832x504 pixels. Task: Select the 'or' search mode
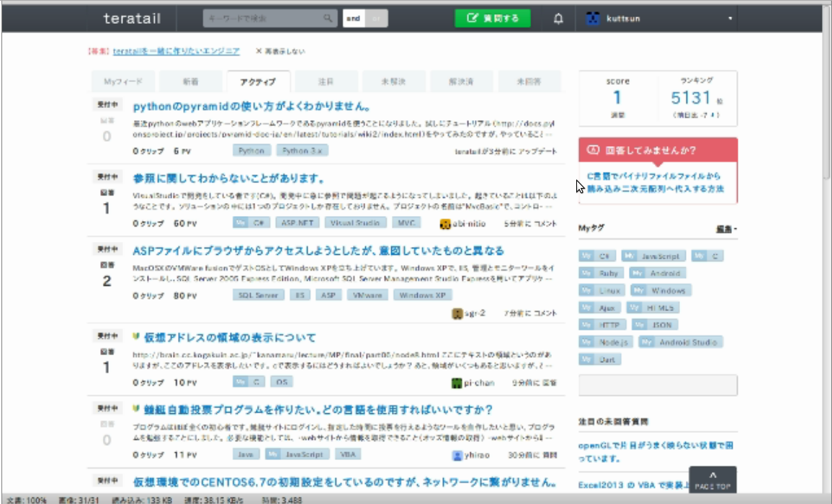click(376, 18)
